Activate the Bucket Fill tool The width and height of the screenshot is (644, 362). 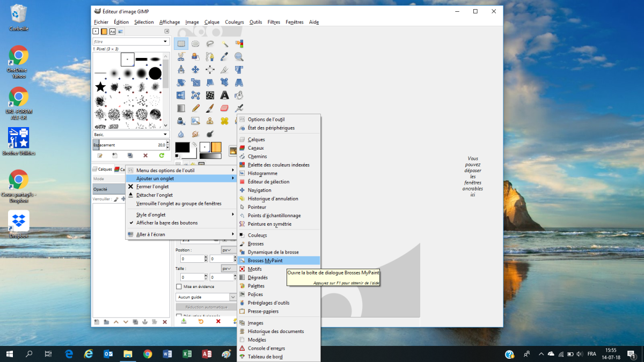[x=239, y=95]
